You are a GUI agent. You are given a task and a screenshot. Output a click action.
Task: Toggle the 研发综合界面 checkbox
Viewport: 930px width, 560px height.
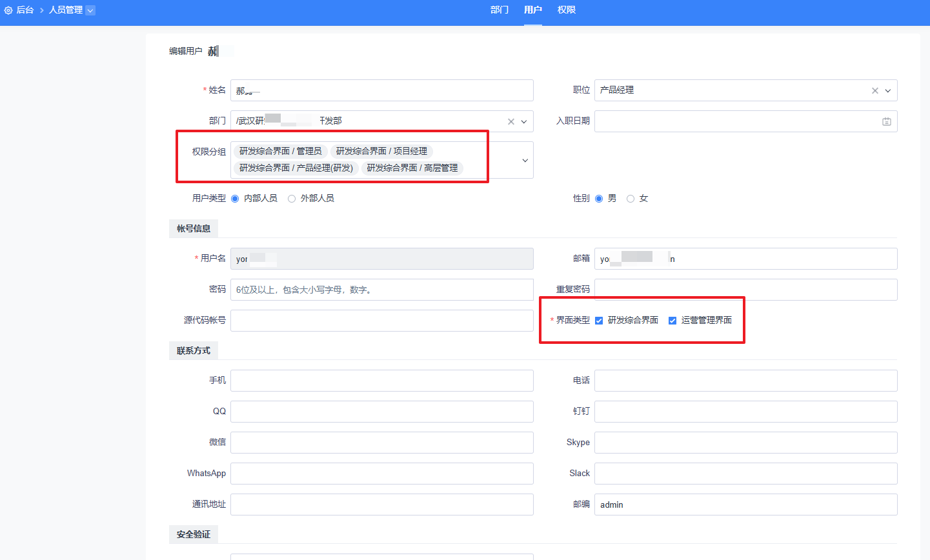click(x=599, y=321)
